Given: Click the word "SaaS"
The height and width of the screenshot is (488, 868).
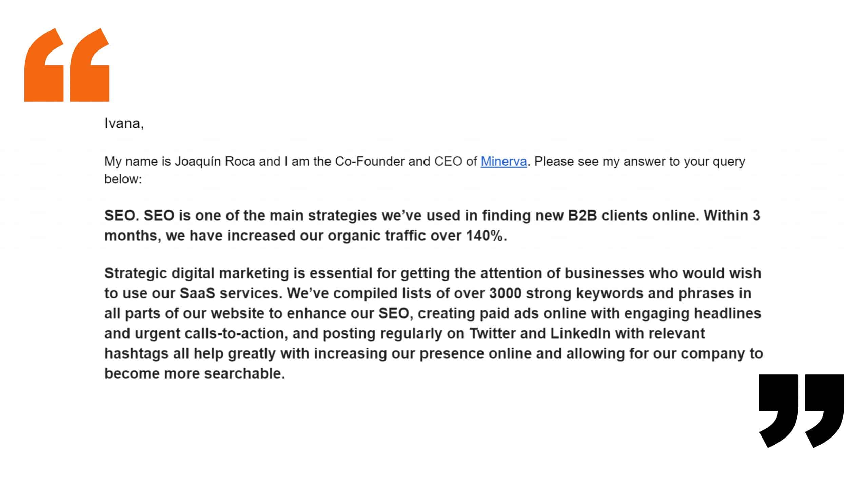Looking at the screenshot, I should coord(197,293).
